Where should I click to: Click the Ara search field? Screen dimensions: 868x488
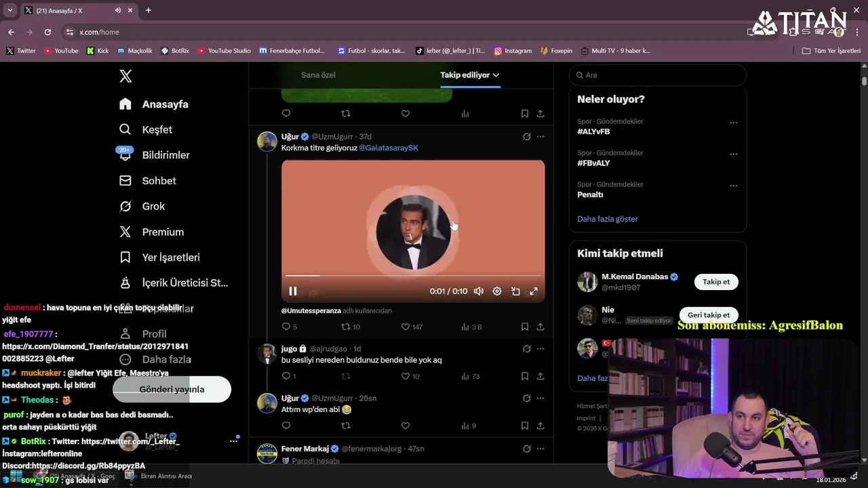[x=658, y=75]
